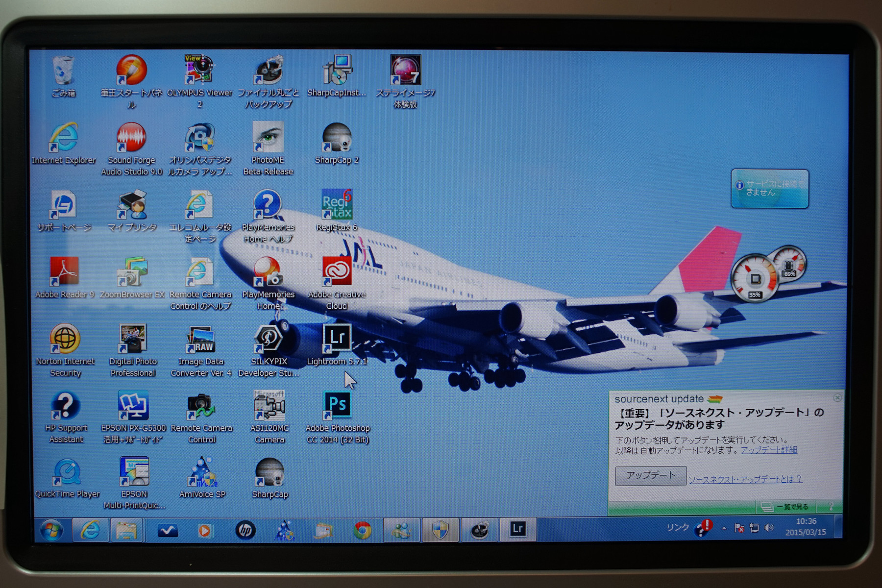Open EPSON Multi-PrintQuicker shortcut

pos(134,484)
